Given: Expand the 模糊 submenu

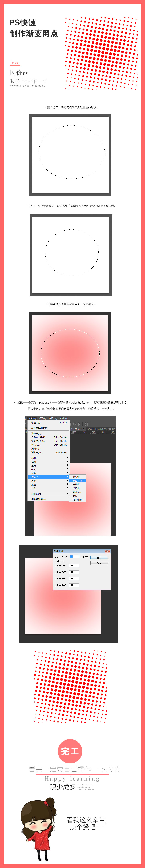Looking at the screenshot, I should 48,462.
